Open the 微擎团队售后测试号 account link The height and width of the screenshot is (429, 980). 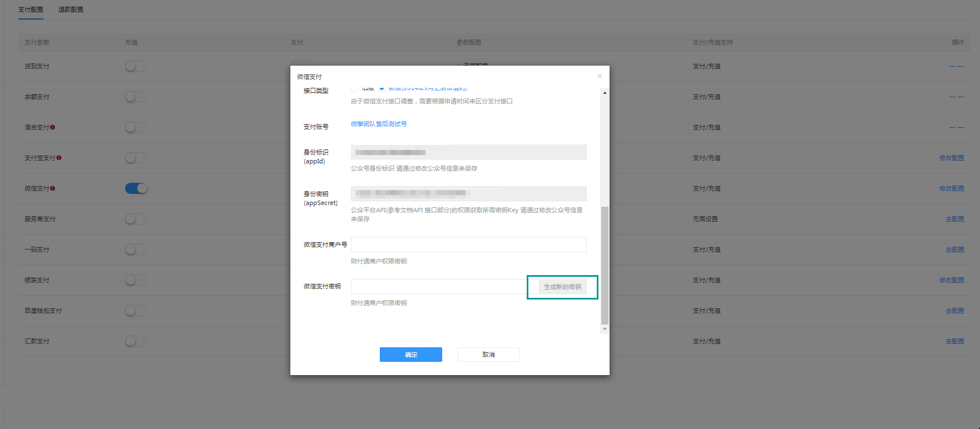pyautogui.click(x=379, y=124)
